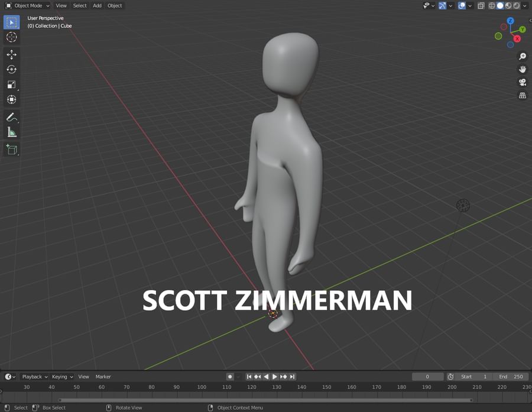Jump to the timeline start frame
Screen dimensions: 532x412
249,377
